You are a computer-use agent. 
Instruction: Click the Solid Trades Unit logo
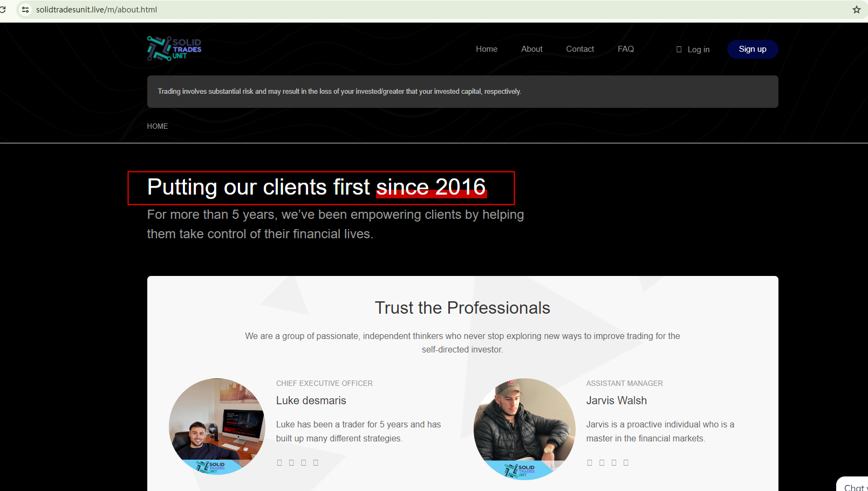tap(174, 49)
